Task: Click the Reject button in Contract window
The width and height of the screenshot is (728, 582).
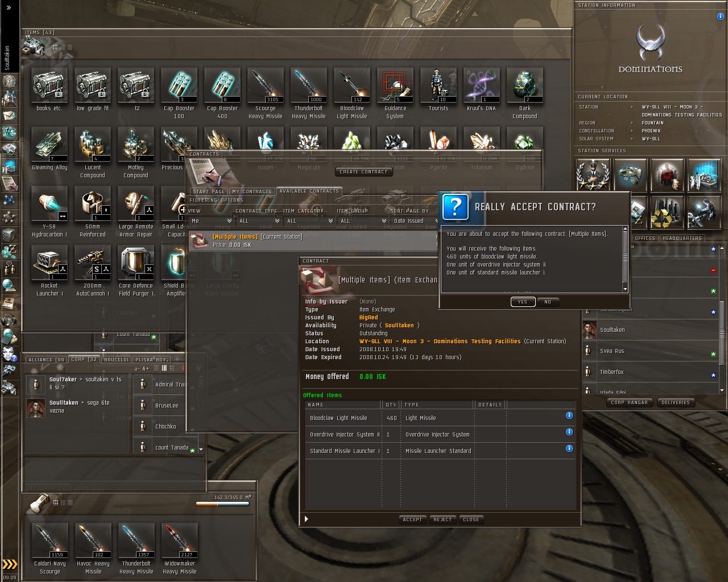Action: (x=442, y=519)
